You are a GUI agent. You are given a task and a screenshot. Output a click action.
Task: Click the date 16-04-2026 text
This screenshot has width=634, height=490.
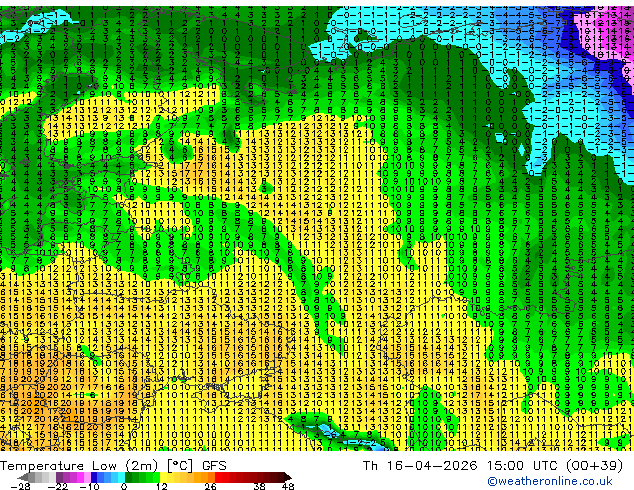click(x=432, y=465)
